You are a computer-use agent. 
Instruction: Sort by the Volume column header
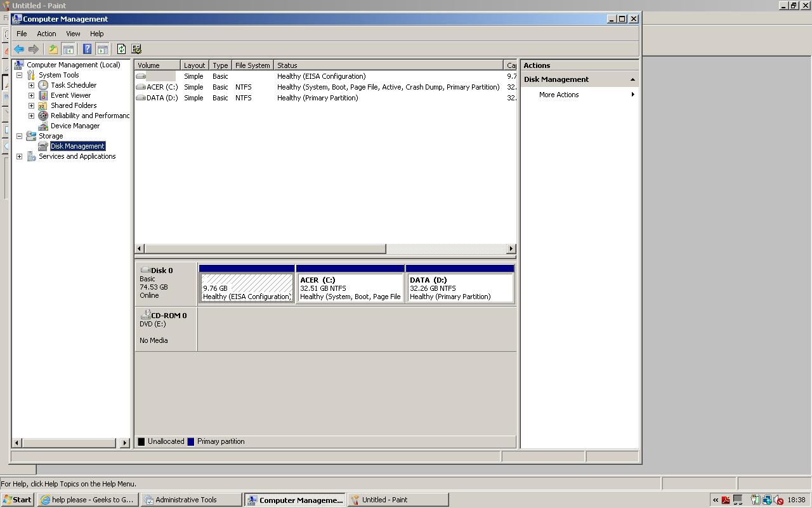click(157, 65)
